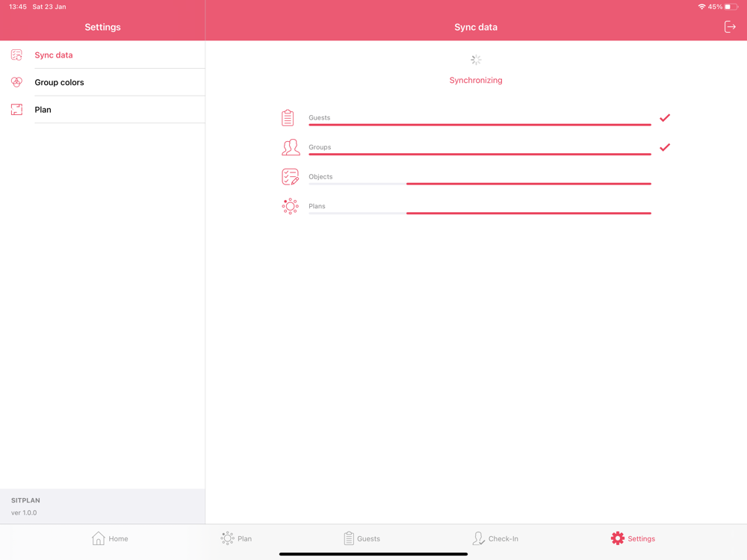Click the Groups completed checkmark
Screen dimensions: 747x560
point(665,147)
